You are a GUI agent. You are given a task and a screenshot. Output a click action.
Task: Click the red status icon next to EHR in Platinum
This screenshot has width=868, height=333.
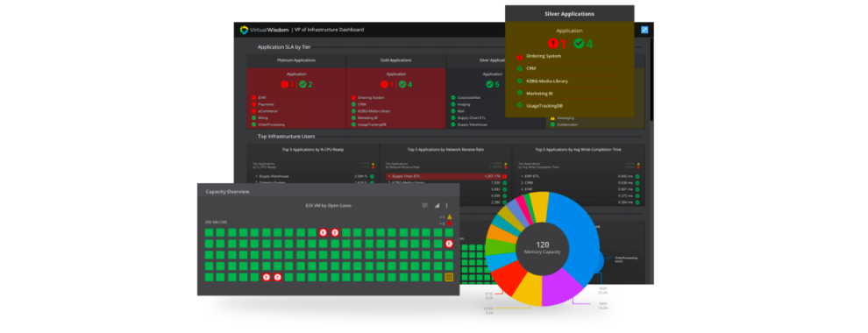tap(253, 97)
